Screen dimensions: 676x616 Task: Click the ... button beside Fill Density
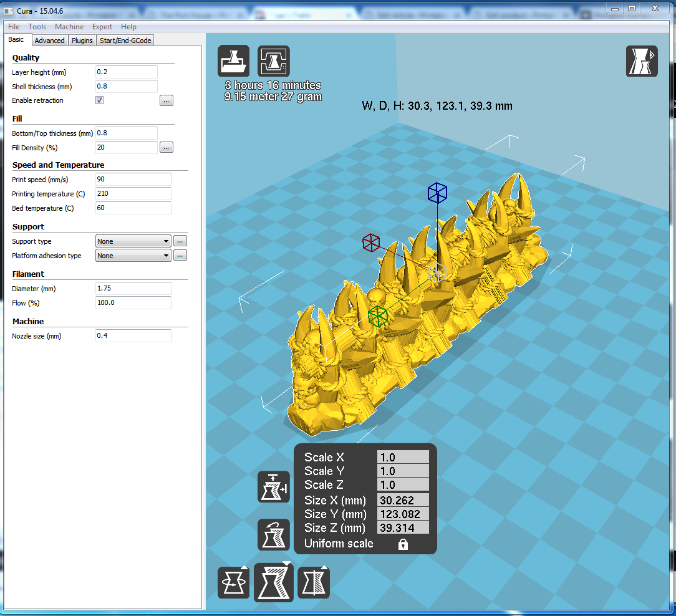pyautogui.click(x=166, y=148)
